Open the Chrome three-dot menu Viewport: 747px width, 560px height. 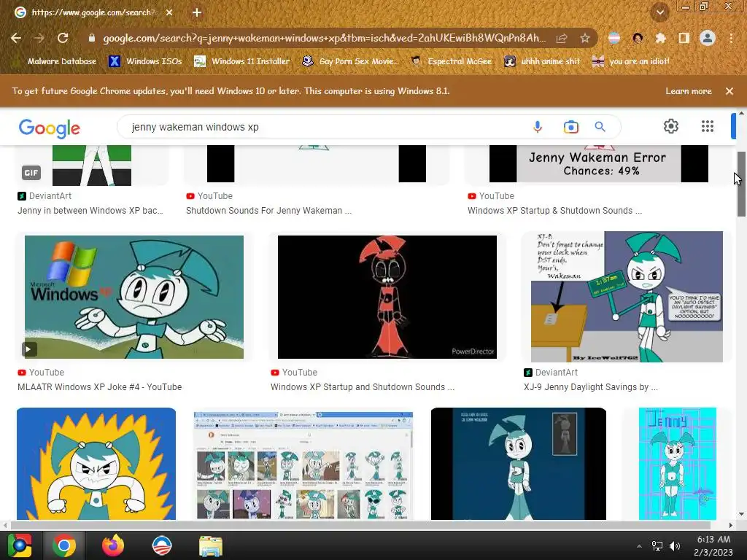pyautogui.click(x=731, y=38)
